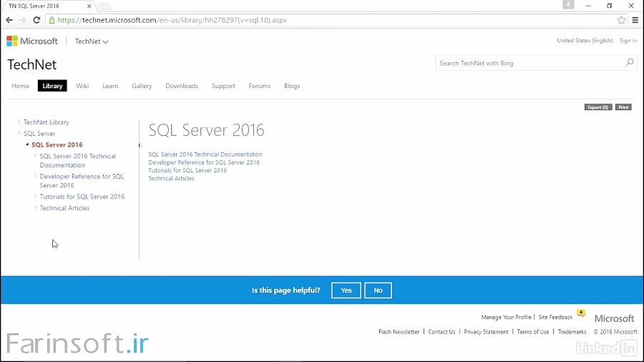Click the Sign in link
644x362 pixels.
628,40
